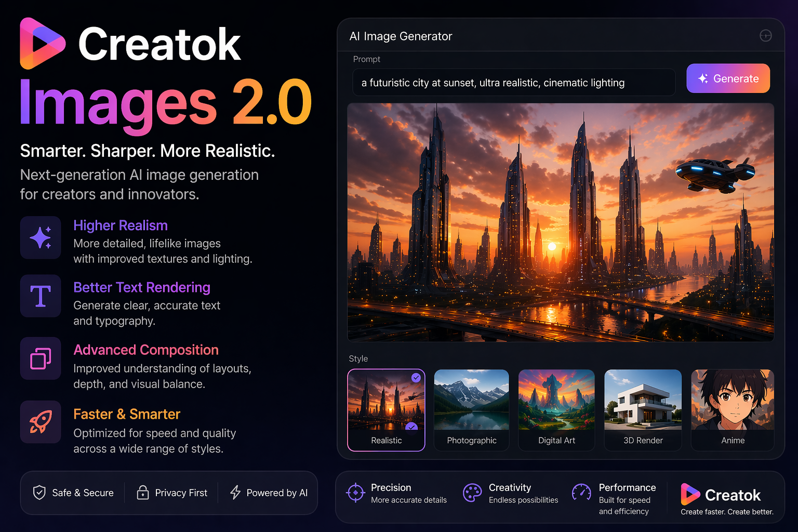Image resolution: width=798 pixels, height=532 pixels.
Task: Open the generated futuristic city image
Action: [560, 222]
